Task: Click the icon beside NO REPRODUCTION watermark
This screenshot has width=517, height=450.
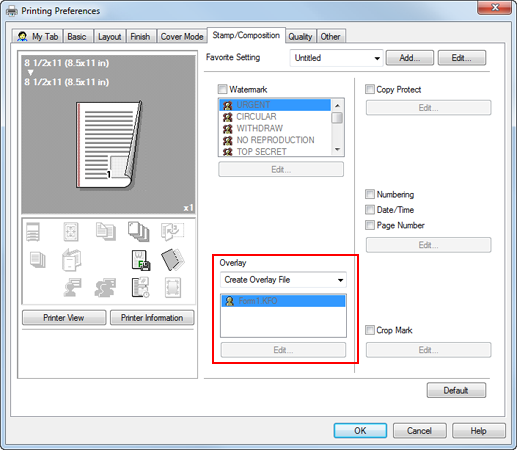Action: tap(228, 140)
